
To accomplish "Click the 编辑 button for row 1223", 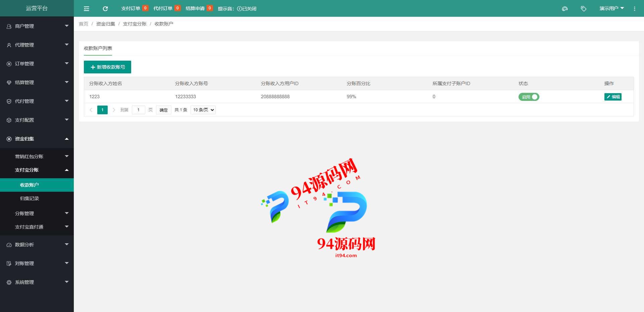I will pos(613,97).
